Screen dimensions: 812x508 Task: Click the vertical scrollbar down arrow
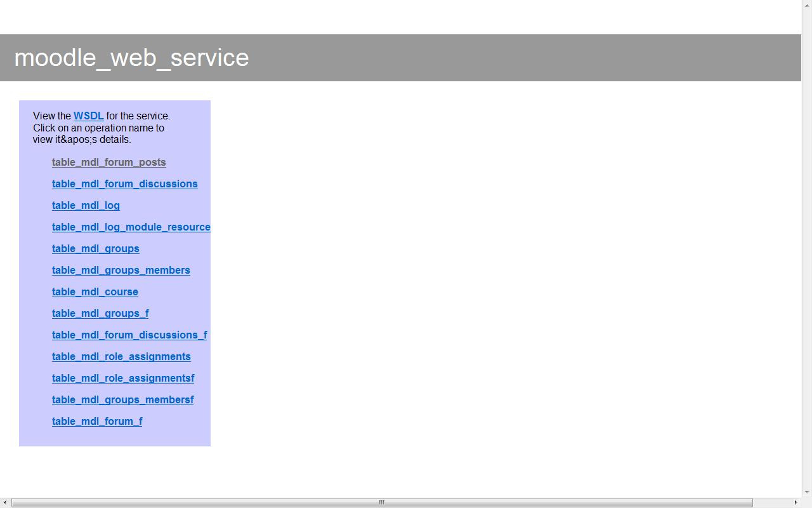[807, 492]
